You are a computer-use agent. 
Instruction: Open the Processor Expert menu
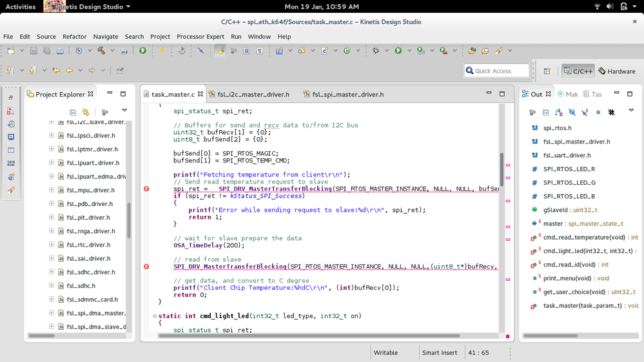[x=200, y=37]
